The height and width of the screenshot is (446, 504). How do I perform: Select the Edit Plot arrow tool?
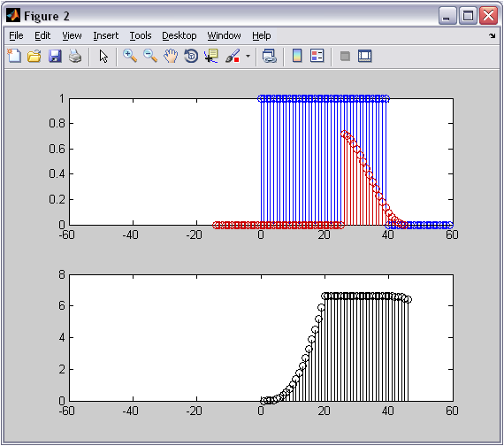pos(103,56)
